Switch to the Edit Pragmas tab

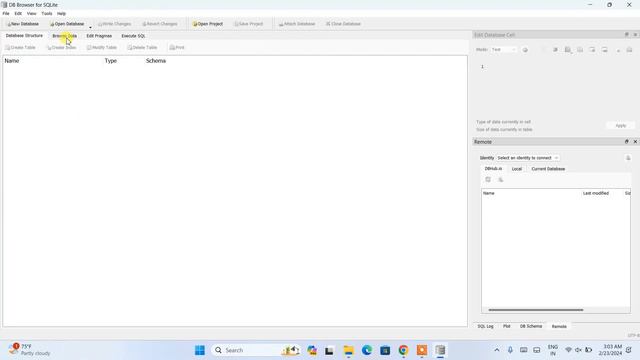[99, 36]
